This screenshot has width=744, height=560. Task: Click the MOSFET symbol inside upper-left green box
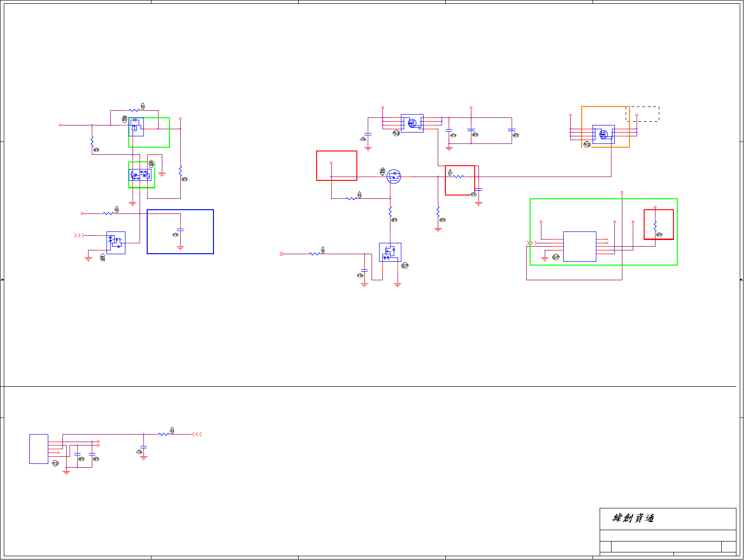point(136,127)
